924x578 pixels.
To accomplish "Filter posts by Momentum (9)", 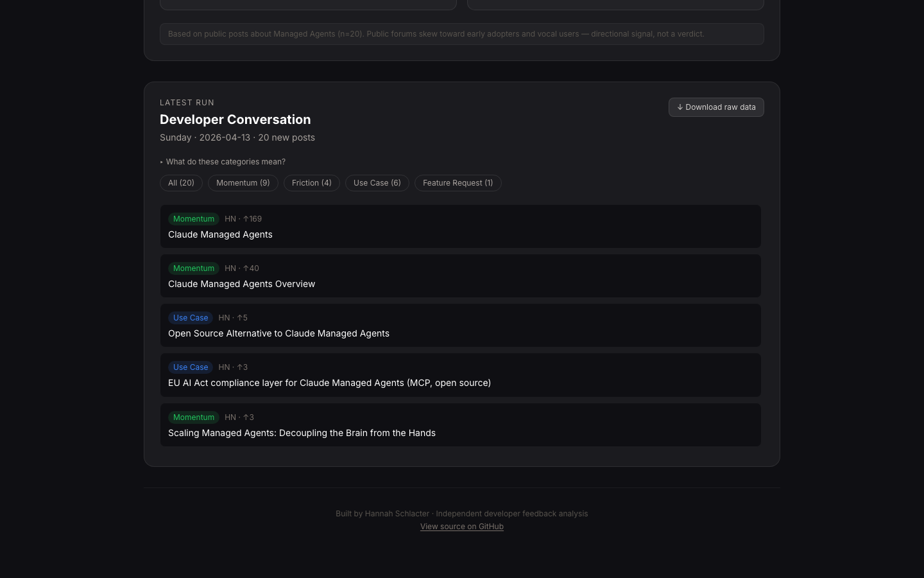I will point(243,183).
